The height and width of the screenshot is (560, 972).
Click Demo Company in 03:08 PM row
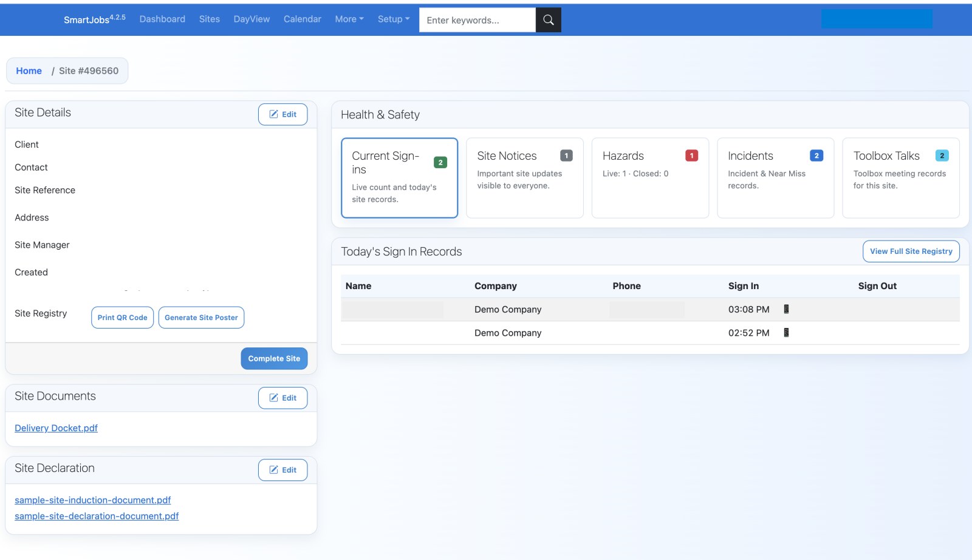[x=508, y=310]
